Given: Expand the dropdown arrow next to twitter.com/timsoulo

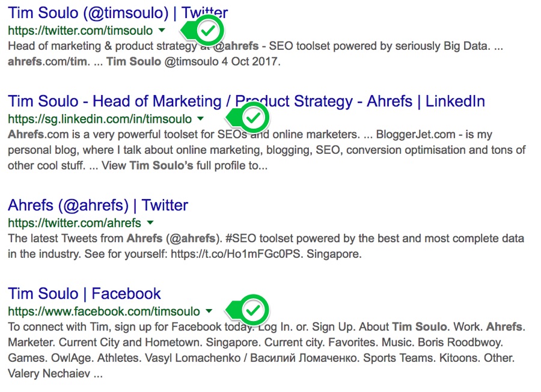Looking at the screenshot, I should tap(162, 30).
